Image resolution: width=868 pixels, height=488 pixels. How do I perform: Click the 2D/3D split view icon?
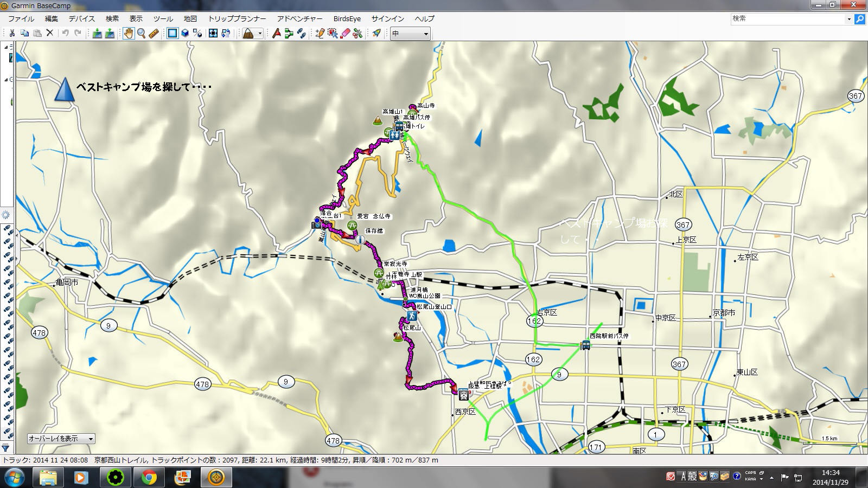pyautogui.click(x=197, y=33)
